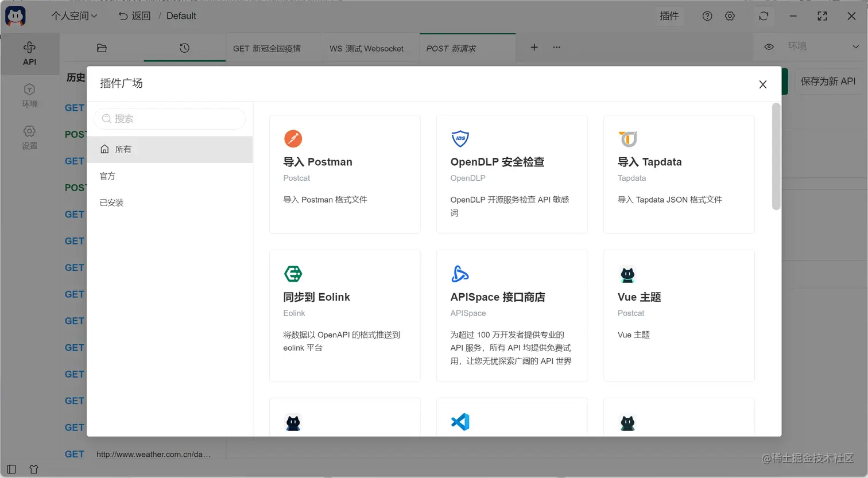Click the VS Code logo plugin icon
The width and height of the screenshot is (868, 478).
point(460,422)
